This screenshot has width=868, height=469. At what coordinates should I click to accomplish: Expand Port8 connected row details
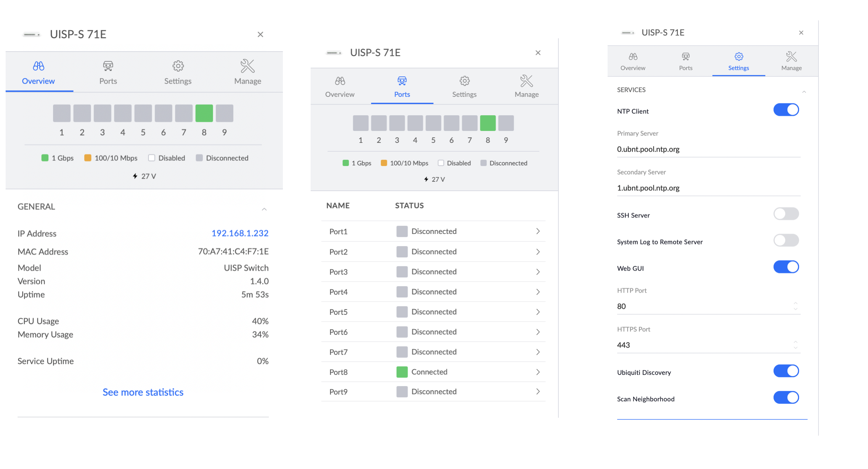tap(538, 372)
